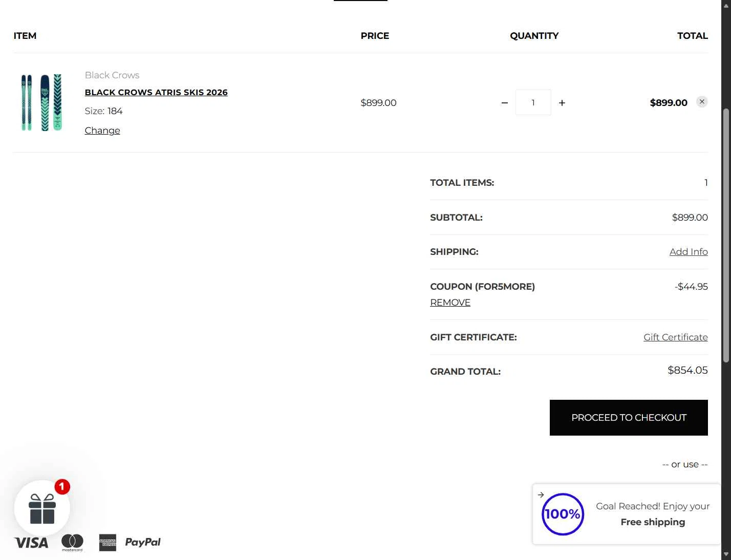Click Add Info for shipping
Viewport: 731px width, 560px height.
click(689, 252)
